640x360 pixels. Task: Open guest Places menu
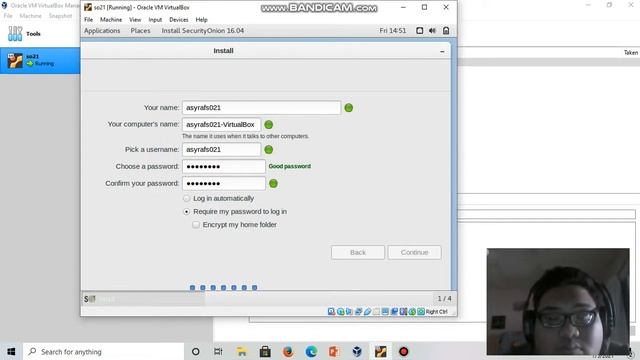140,31
